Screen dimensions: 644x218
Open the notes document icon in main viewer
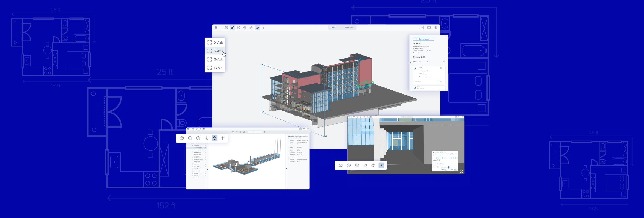422,28
